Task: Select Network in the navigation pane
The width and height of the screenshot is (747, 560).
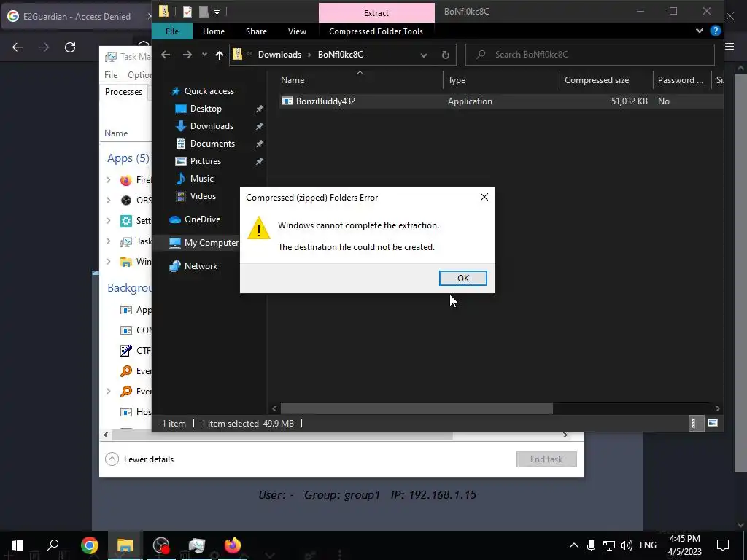Action: pos(201,266)
